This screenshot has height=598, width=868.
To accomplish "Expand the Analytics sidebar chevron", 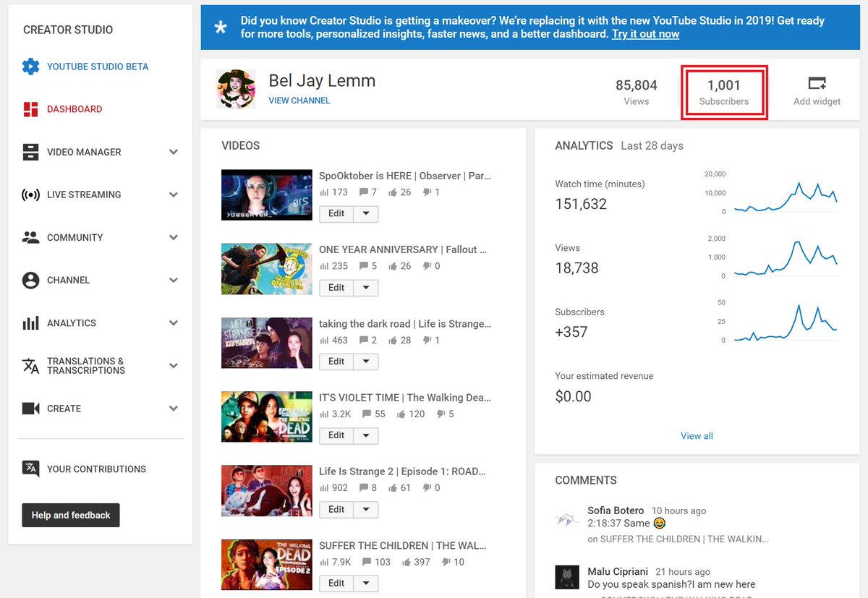I will click(174, 323).
